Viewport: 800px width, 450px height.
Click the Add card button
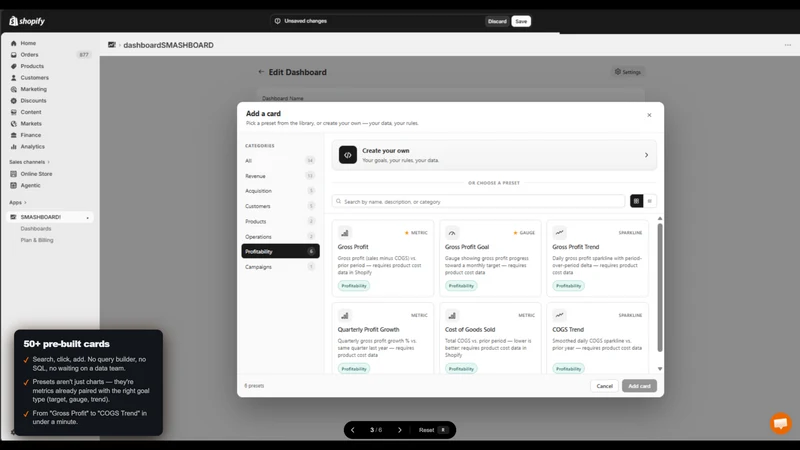point(639,386)
